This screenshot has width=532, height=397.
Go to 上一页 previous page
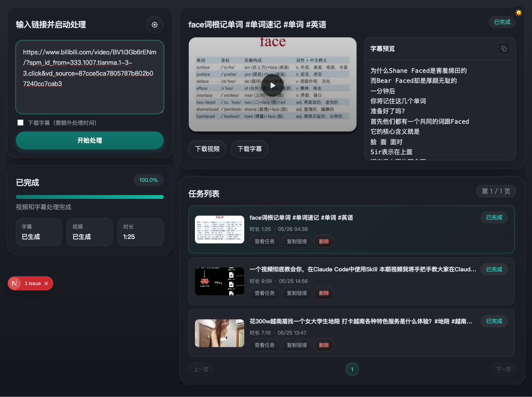pos(201,369)
